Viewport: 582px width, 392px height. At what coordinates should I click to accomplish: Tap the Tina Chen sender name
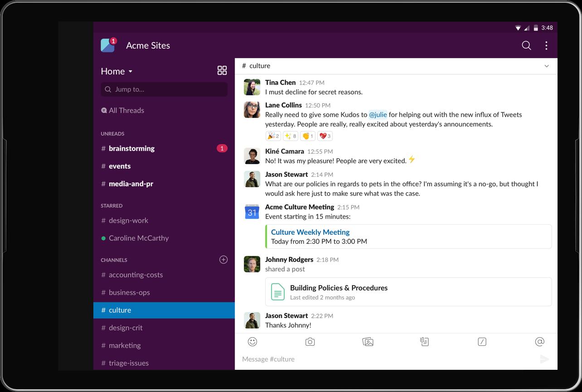[x=280, y=82]
